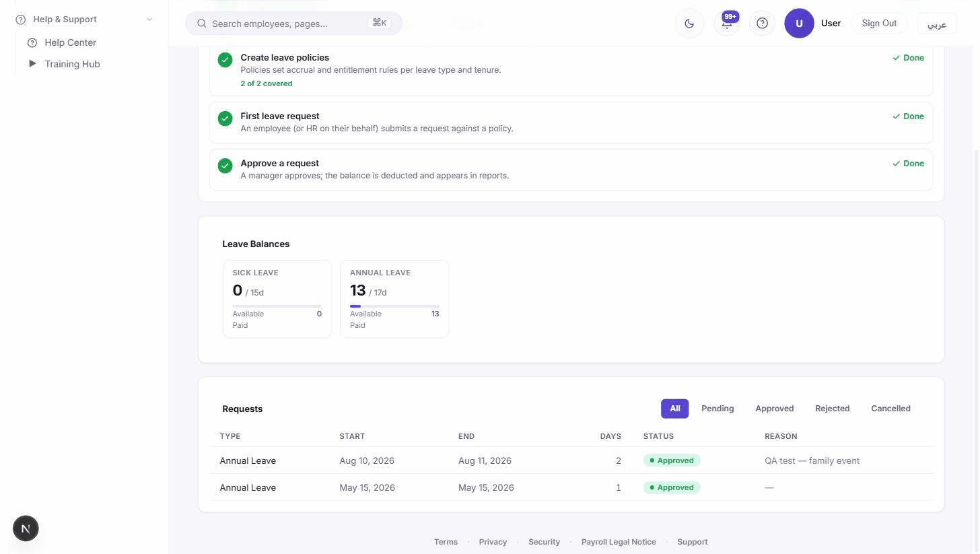Image resolution: width=980 pixels, height=554 pixels.
Task: Open the Security footer link
Action: (x=544, y=542)
